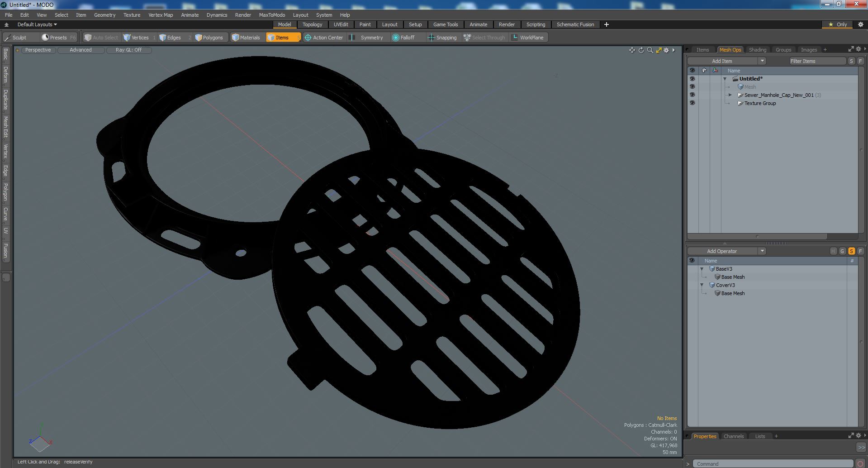
Task: Select Base Mesh under CoverV3
Action: 733,293
